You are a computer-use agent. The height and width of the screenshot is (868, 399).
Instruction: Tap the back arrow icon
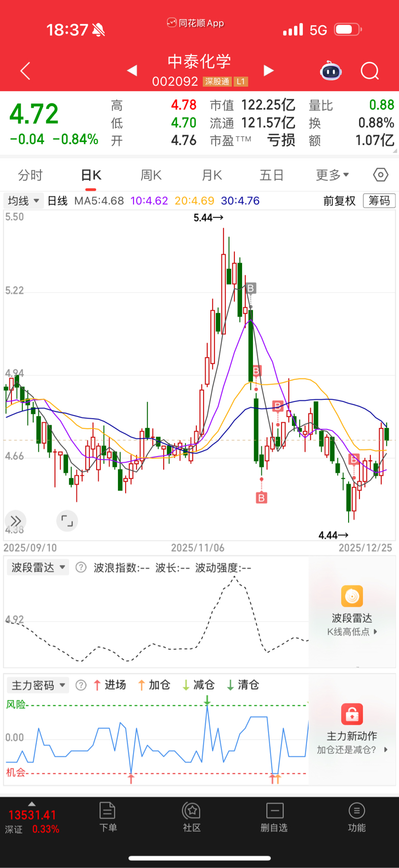coord(25,71)
